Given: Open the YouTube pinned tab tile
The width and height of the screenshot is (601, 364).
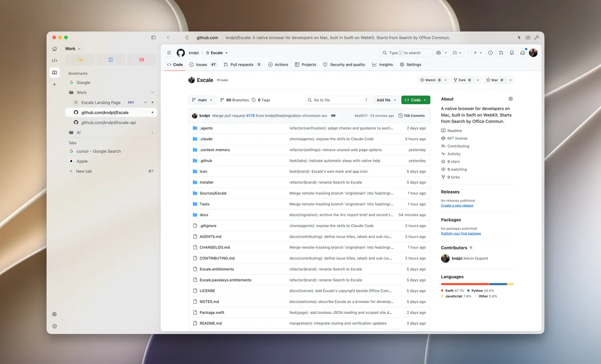Looking at the screenshot, I should pyautogui.click(x=141, y=60).
